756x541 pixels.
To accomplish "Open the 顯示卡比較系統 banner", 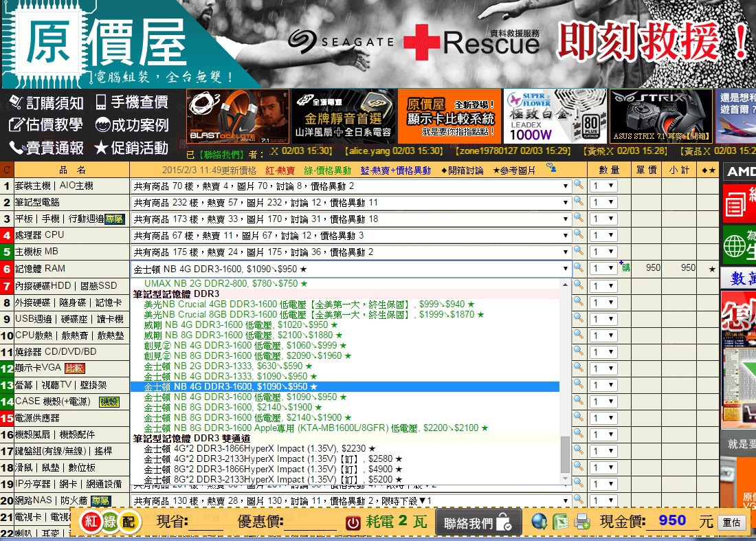I will [x=450, y=115].
